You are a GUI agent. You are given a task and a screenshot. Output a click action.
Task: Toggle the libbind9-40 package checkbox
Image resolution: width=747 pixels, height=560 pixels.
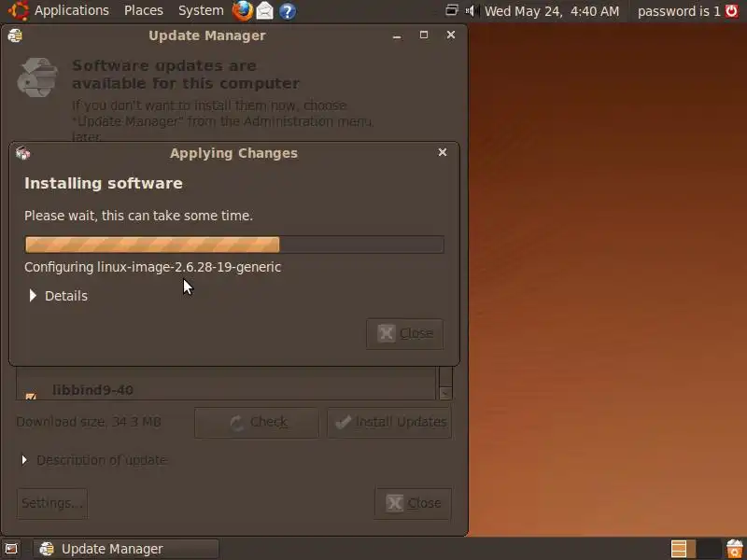click(x=31, y=395)
